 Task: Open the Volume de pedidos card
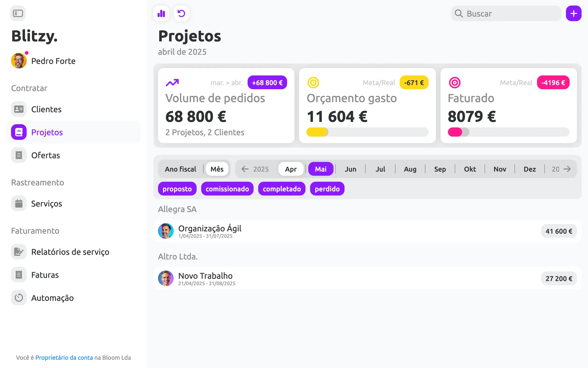tap(226, 105)
